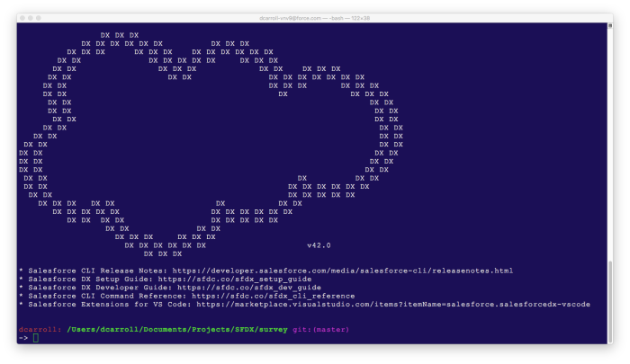Click the red close window button
The image size is (630, 364).
pos(22,18)
